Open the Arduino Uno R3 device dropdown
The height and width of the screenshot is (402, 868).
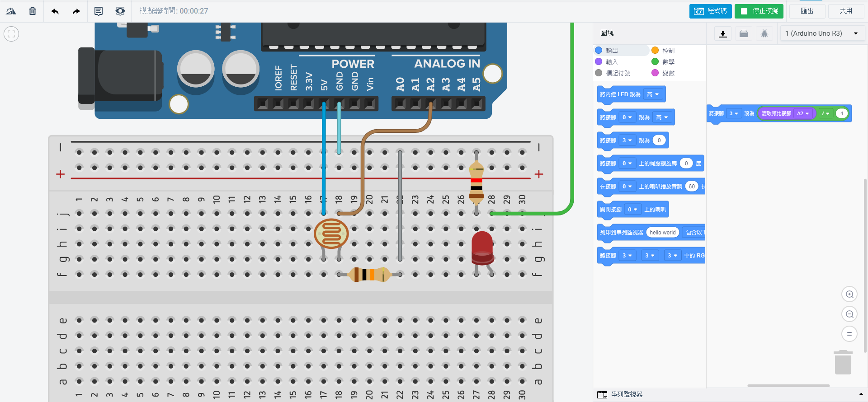(822, 33)
